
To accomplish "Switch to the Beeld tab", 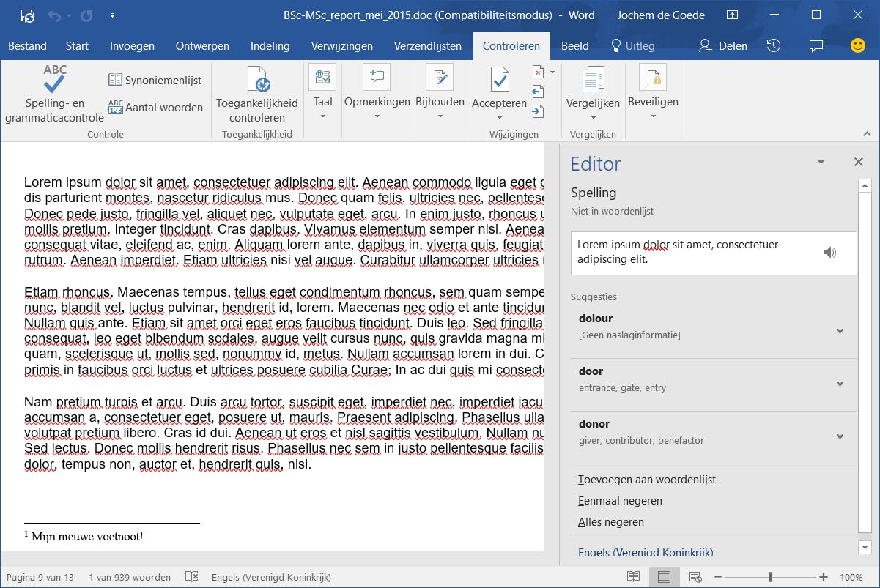I will pos(575,45).
